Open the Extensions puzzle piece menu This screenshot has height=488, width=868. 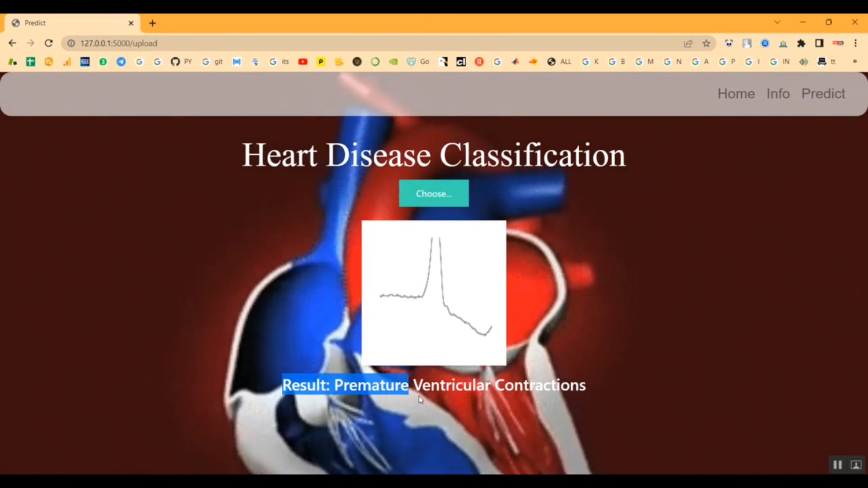[x=801, y=43]
